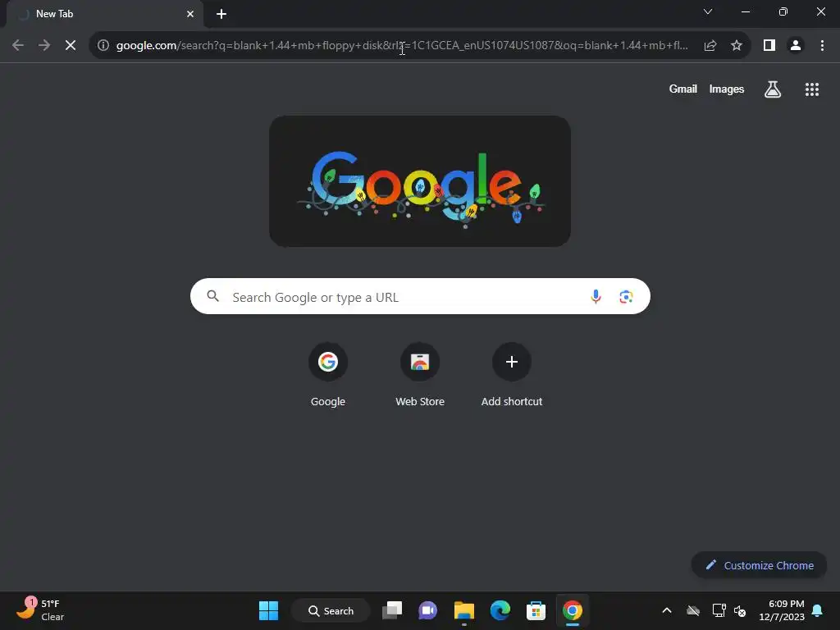Click the forward navigation arrow
The height and width of the screenshot is (630, 840).
pos(44,46)
